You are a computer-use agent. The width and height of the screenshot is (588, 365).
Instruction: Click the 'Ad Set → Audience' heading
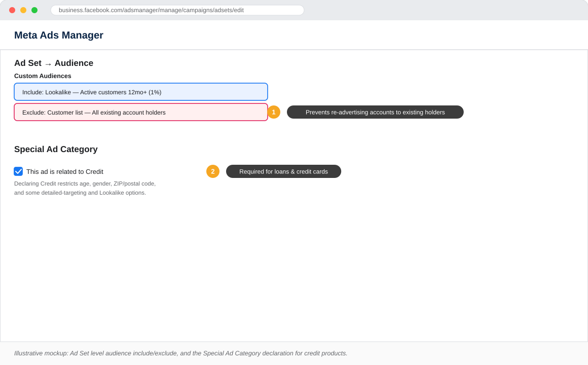(x=54, y=63)
